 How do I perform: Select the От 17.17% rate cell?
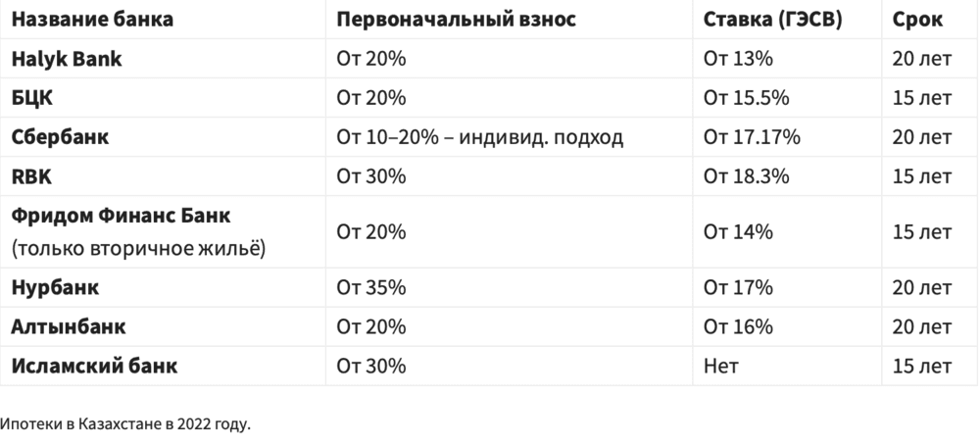(x=752, y=137)
